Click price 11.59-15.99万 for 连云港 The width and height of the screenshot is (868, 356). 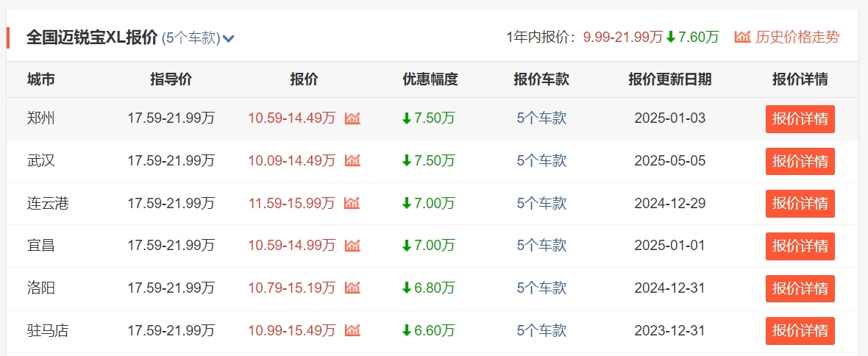coord(292,203)
